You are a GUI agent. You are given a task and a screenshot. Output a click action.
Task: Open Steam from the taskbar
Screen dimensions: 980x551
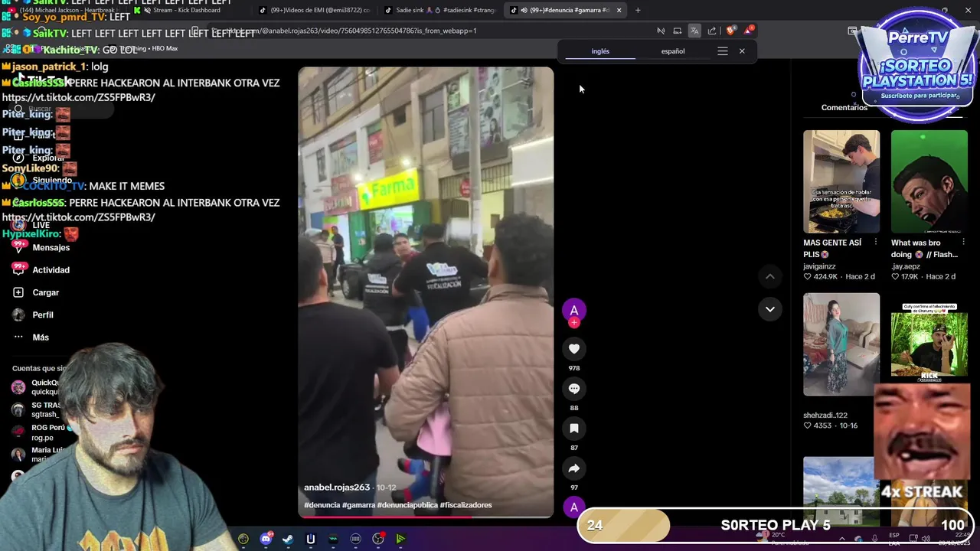pyautogui.click(x=288, y=539)
